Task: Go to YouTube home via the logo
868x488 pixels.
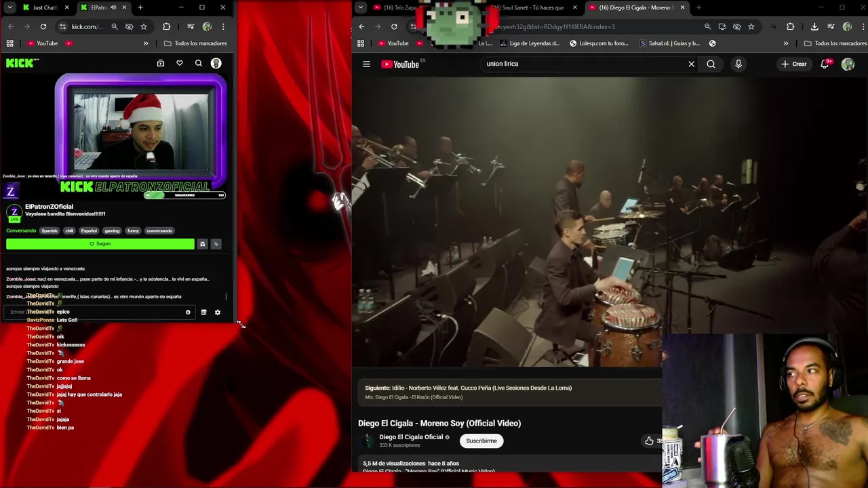Action: [x=401, y=64]
